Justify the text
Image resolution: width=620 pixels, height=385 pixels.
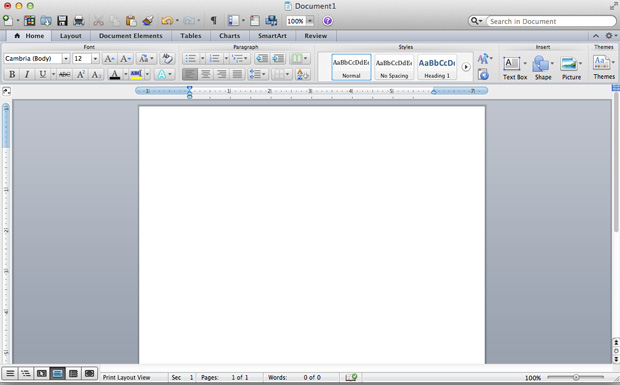pos(237,74)
